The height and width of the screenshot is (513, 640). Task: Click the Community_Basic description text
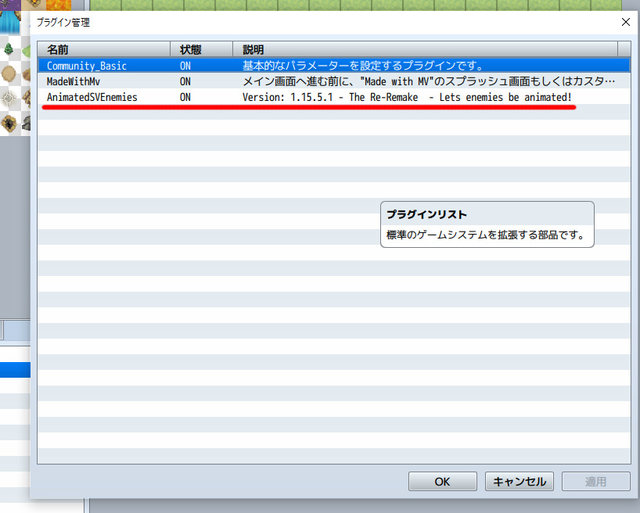coord(363,66)
